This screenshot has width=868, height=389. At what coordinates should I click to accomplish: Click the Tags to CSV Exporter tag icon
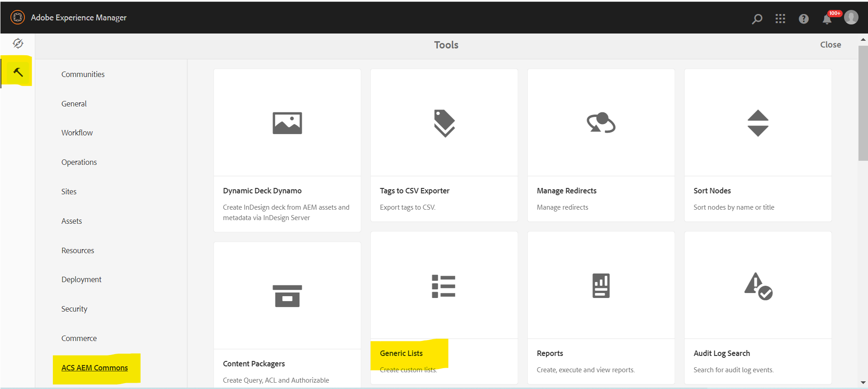(444, 123)
